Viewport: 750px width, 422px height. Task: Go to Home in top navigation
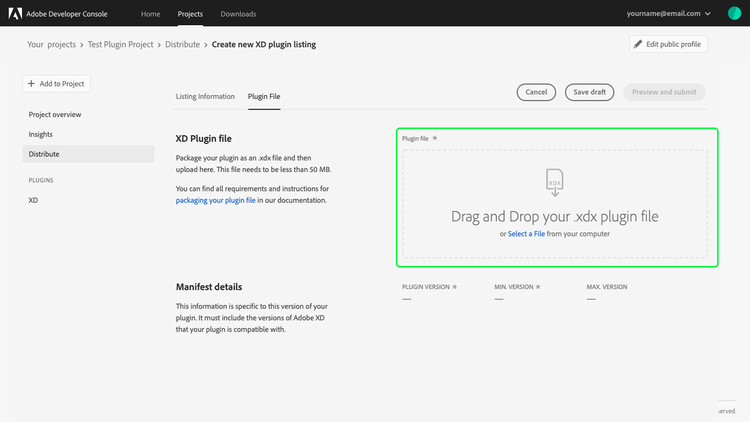[x=150, y=14]
